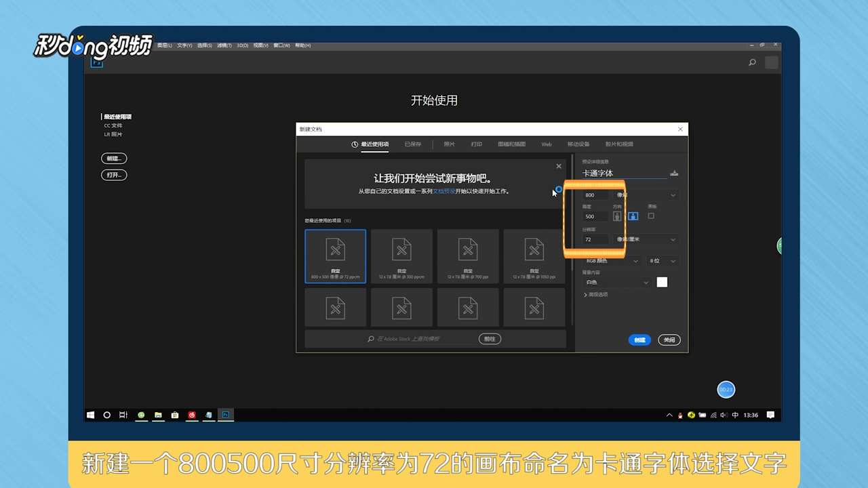Click the height field showing 500
Image resolution: width=868 pixels, height=488 pixels.
[595, 217]
